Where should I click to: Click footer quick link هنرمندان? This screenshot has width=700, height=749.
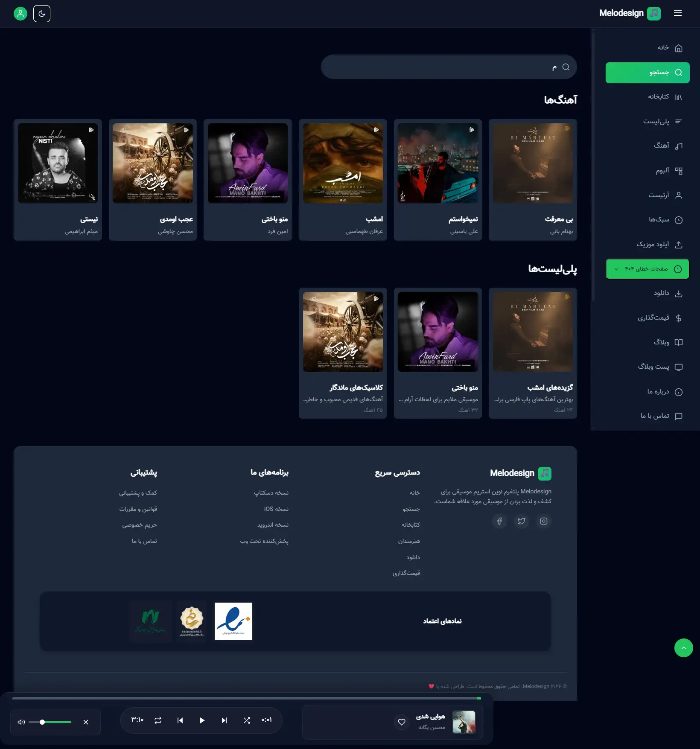click(409, 541)
